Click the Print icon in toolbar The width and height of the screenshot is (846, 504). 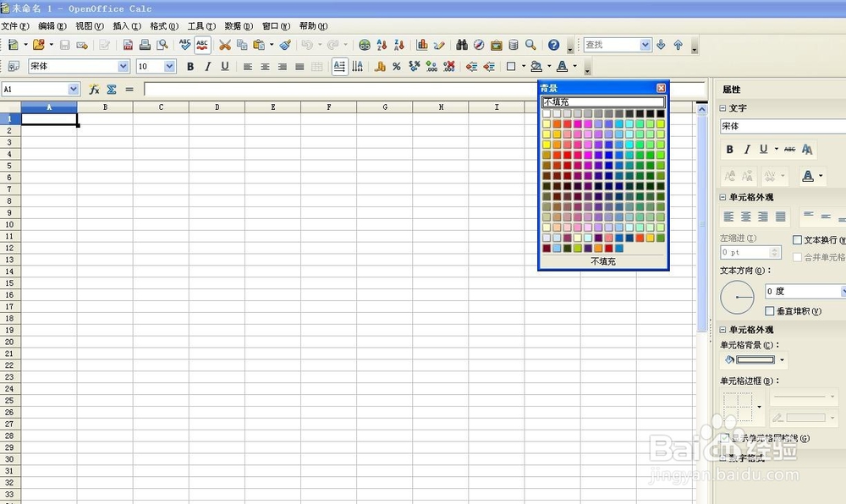[145, 46]
